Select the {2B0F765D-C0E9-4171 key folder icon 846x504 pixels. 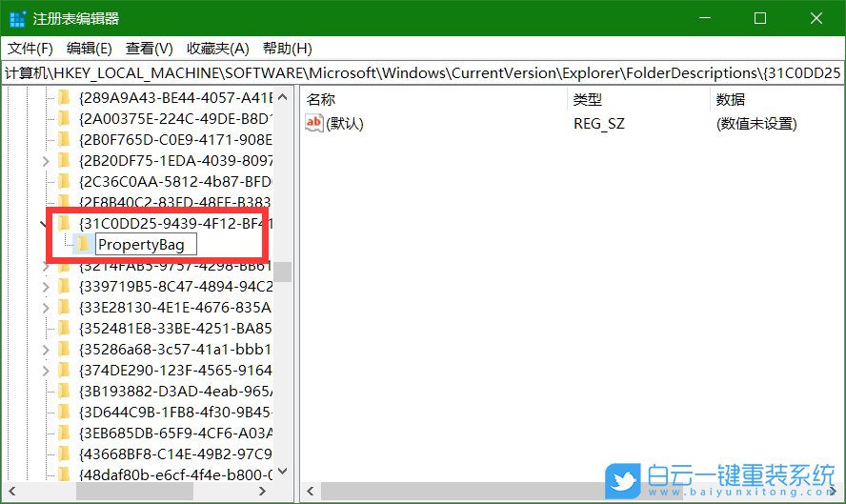(64, 139)
